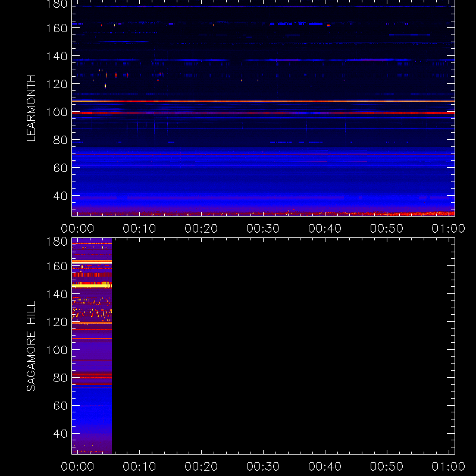Click the thick red band at 100 in Learmonth spectrogram

coord(263,113)
